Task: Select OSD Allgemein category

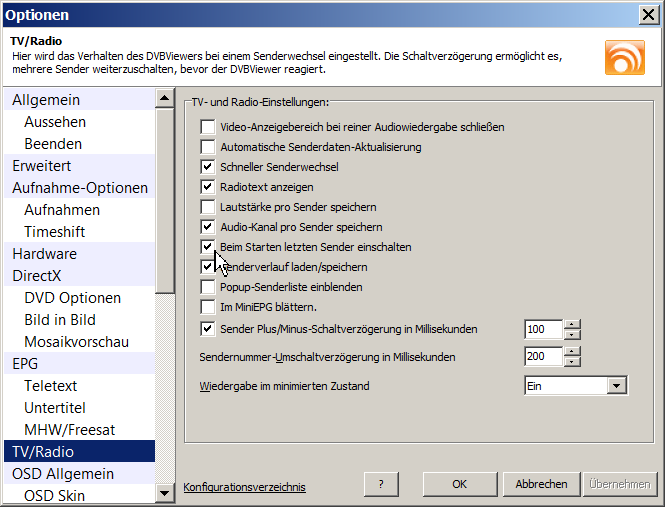Action: coord(63,474)
